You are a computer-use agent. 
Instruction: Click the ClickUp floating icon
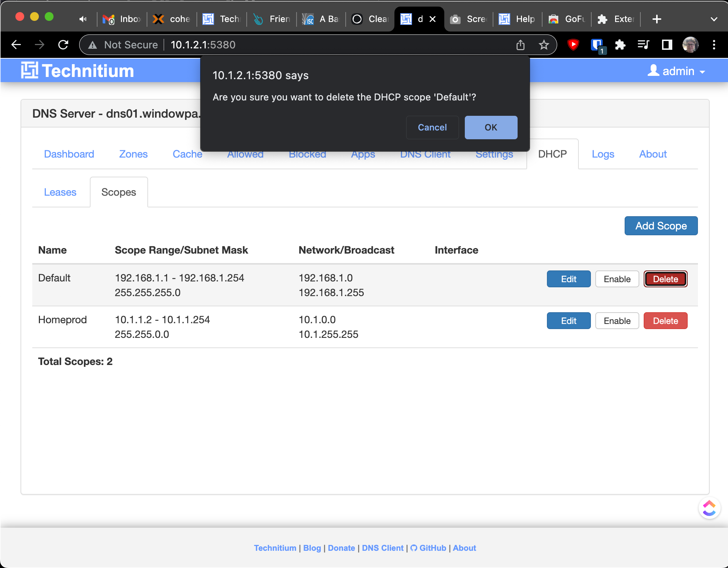click(709, 508)
